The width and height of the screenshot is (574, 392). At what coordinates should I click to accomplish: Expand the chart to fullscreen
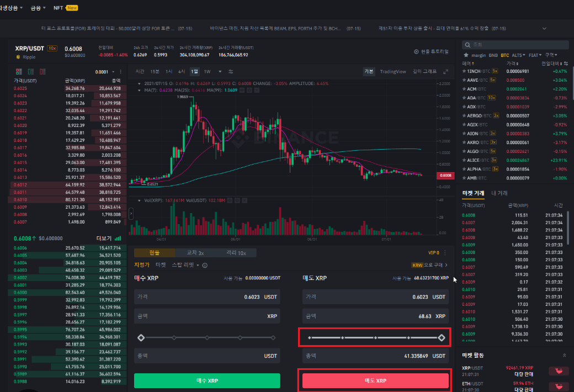(445, 72)
